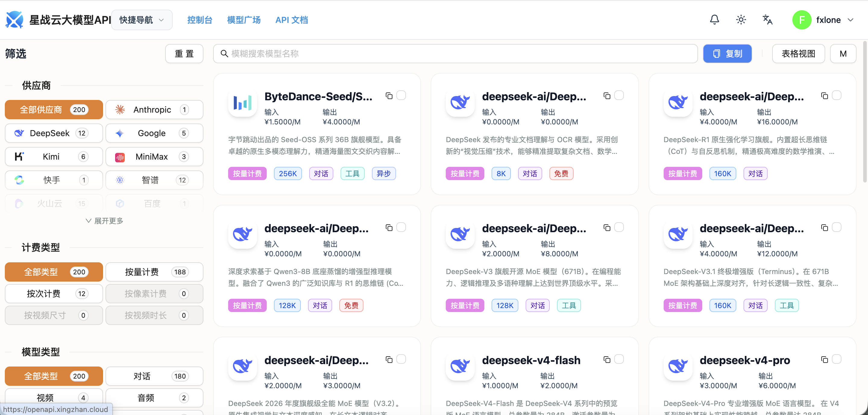
Task: Filter by 按次计费 billing type
Action: pos(54,294)
